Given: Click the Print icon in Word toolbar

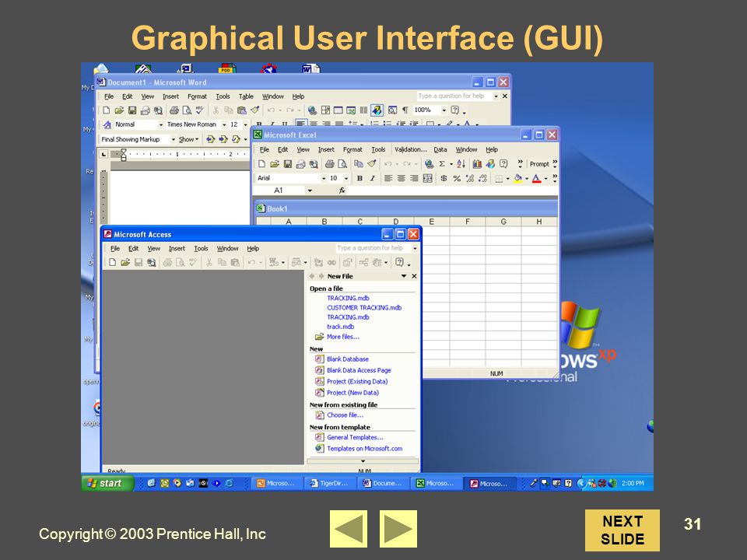Looking at the screenshot, I should (x=174, y=110).
